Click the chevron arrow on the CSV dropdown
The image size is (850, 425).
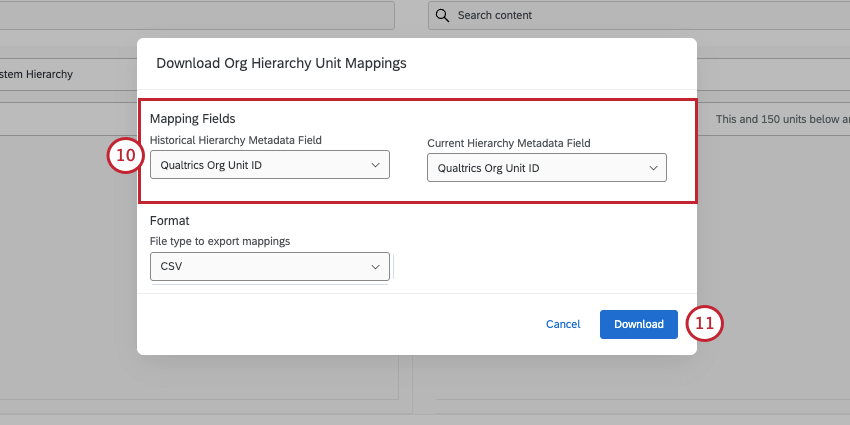(376, 267)
